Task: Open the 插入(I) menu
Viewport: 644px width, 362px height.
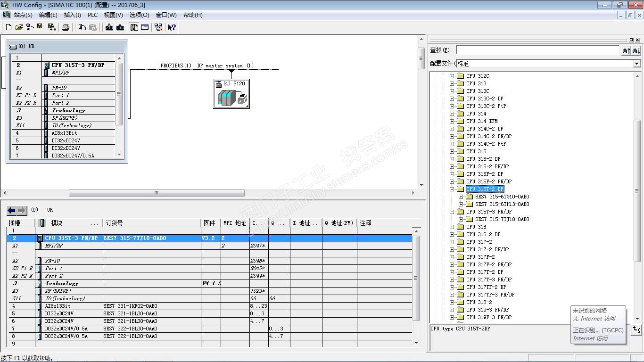Action: coord(73,15)
